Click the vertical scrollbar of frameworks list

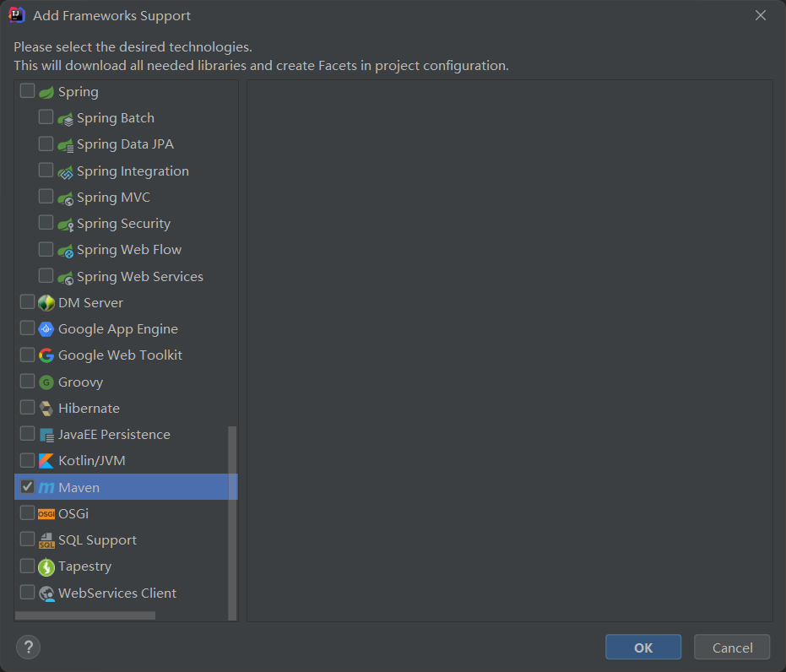click(232, 523)
